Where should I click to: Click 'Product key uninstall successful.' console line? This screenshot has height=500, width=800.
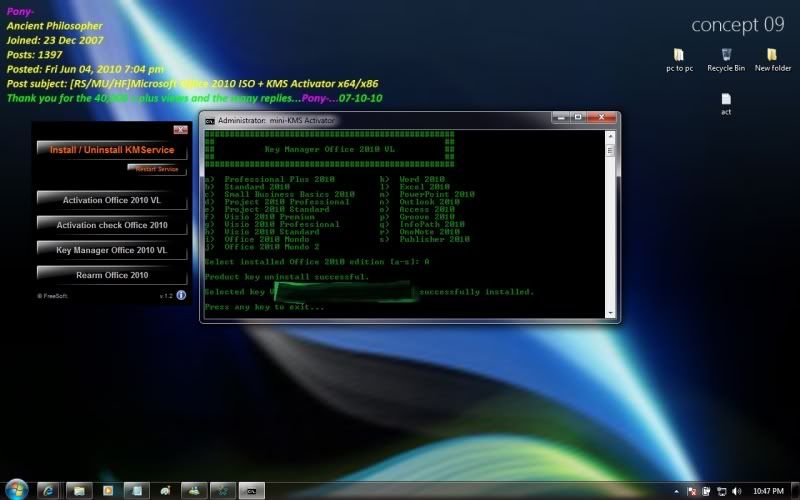(286, 277)
